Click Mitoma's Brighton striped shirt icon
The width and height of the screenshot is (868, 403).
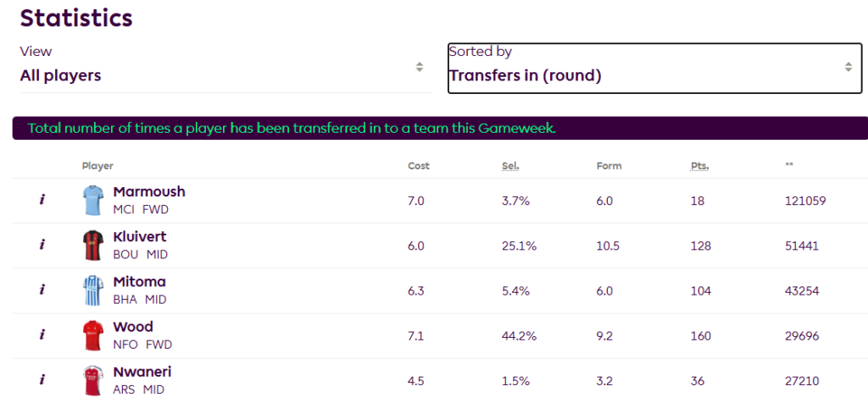tap(92, 290)
